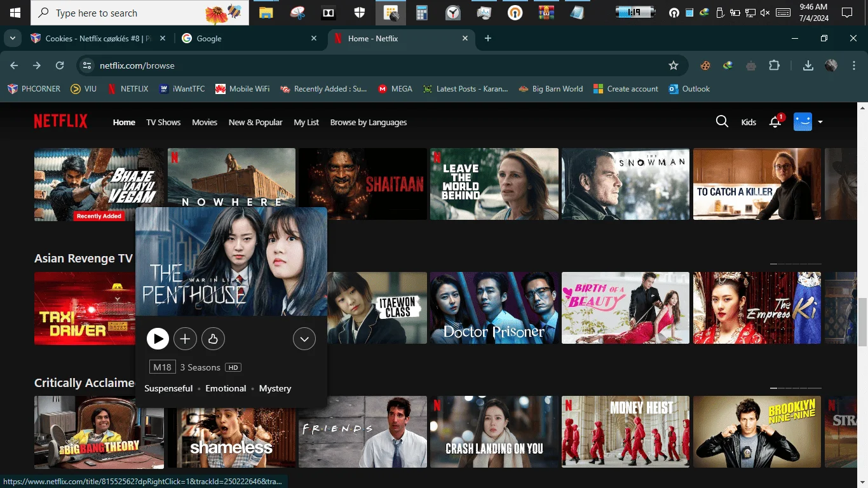This screenshot has width=868, height=488.
Task: Click the 3 Seasons label
Action: (200, 367)
